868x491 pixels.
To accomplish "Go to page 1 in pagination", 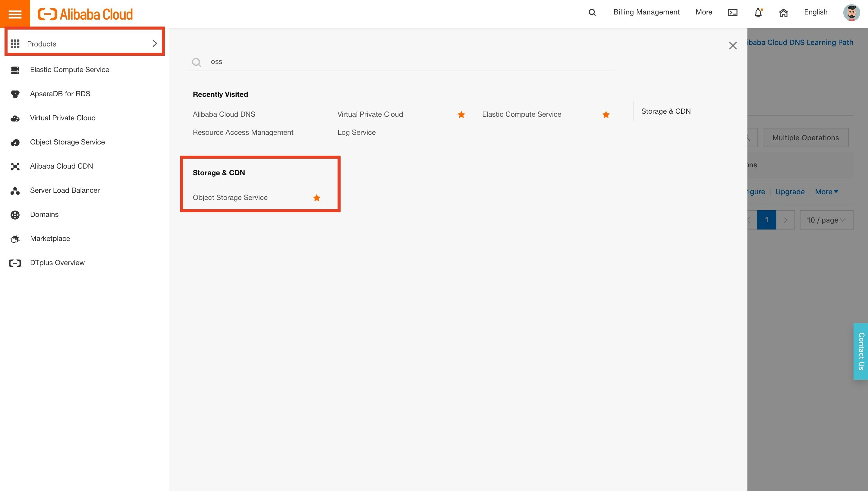I will coord(766,220).
